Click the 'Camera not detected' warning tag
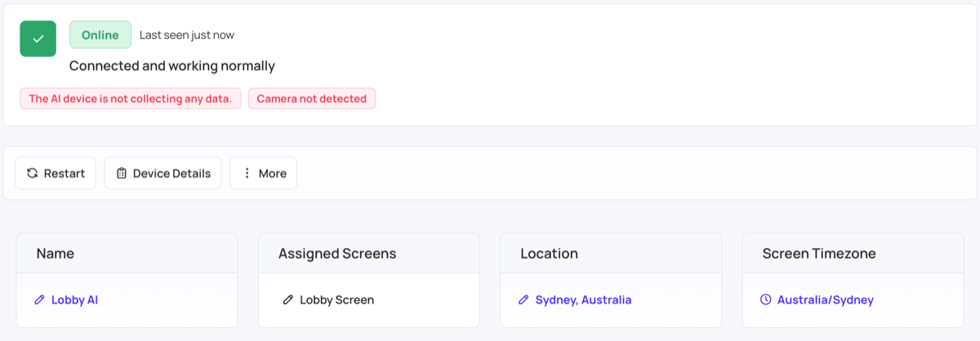Viewport: 980px width, 341px height. tap(312, 99)
